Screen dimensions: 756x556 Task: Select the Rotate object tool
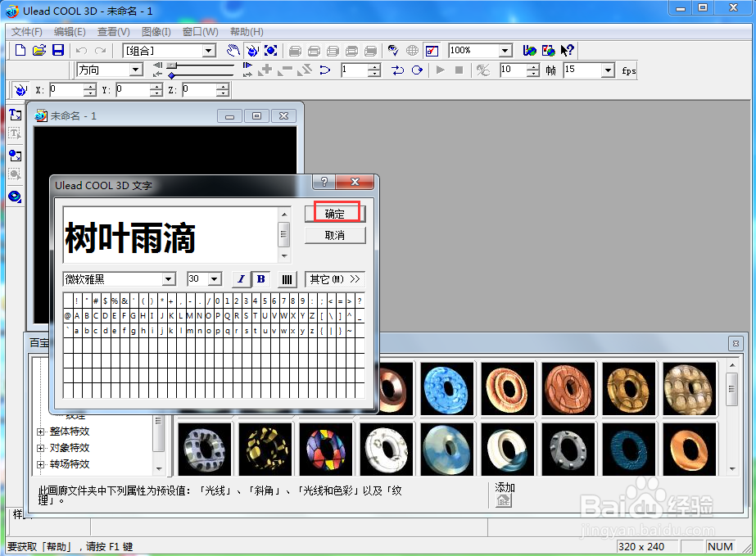click(251, 50)
